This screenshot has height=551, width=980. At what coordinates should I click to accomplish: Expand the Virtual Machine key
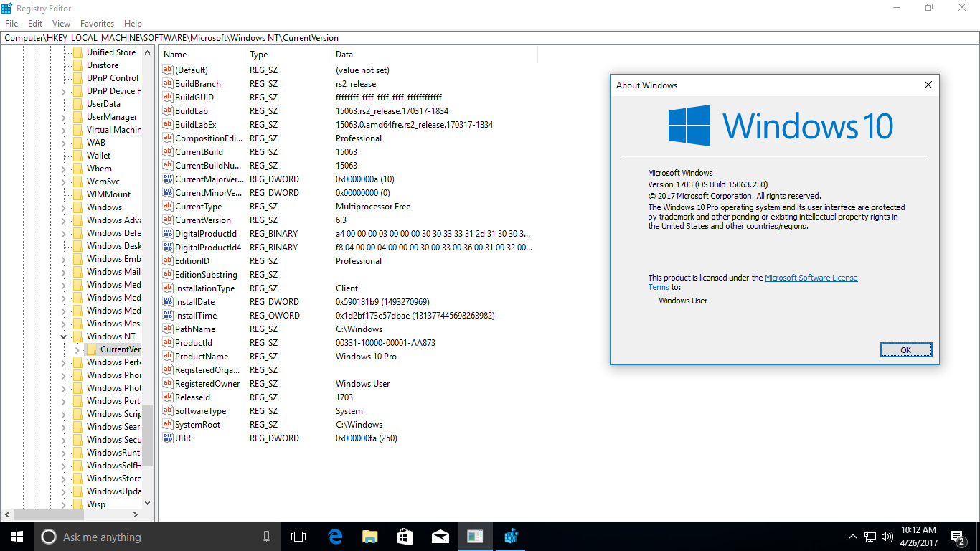(x=63, y=130)
